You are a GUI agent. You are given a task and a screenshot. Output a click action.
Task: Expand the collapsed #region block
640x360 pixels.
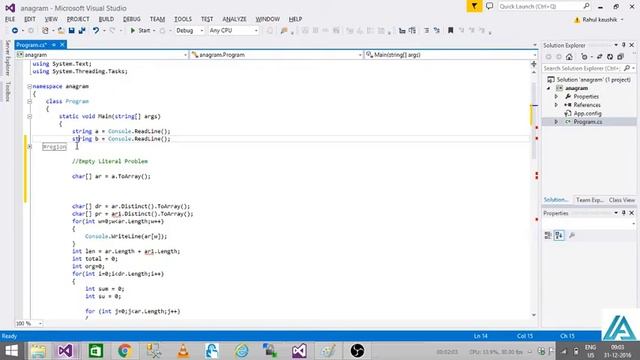[29, 147]
